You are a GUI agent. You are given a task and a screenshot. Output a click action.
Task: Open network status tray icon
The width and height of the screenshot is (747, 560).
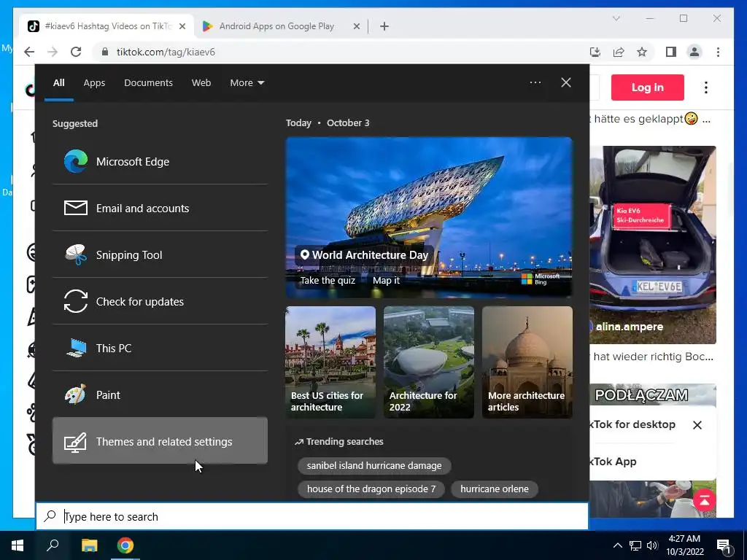(x=635, y=545)
